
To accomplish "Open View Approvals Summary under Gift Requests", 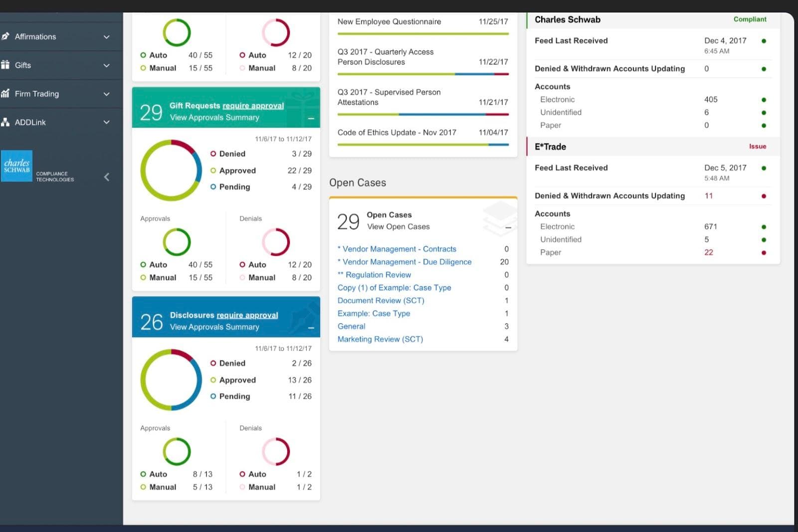I will [x=214, y=118].
